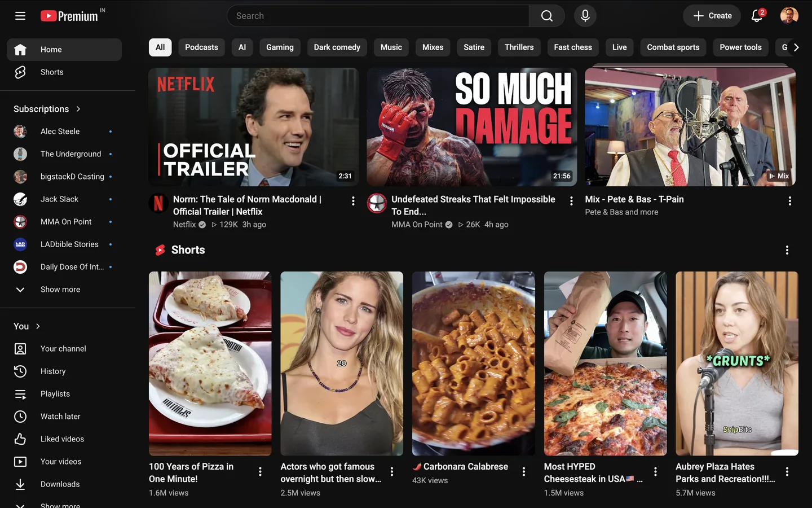The height and width of the screenshot is (508, 812).
Task: Open the Undefeated Streaks video title
Action: coord(473,205)
